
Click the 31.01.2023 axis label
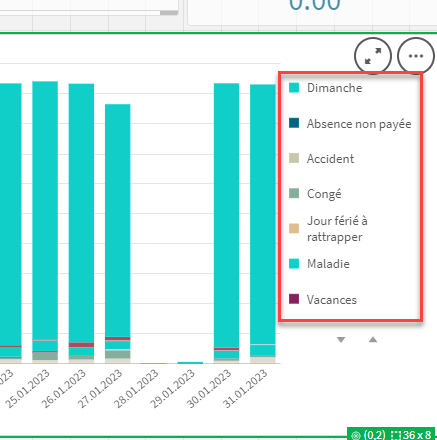[x=245, y=389]
